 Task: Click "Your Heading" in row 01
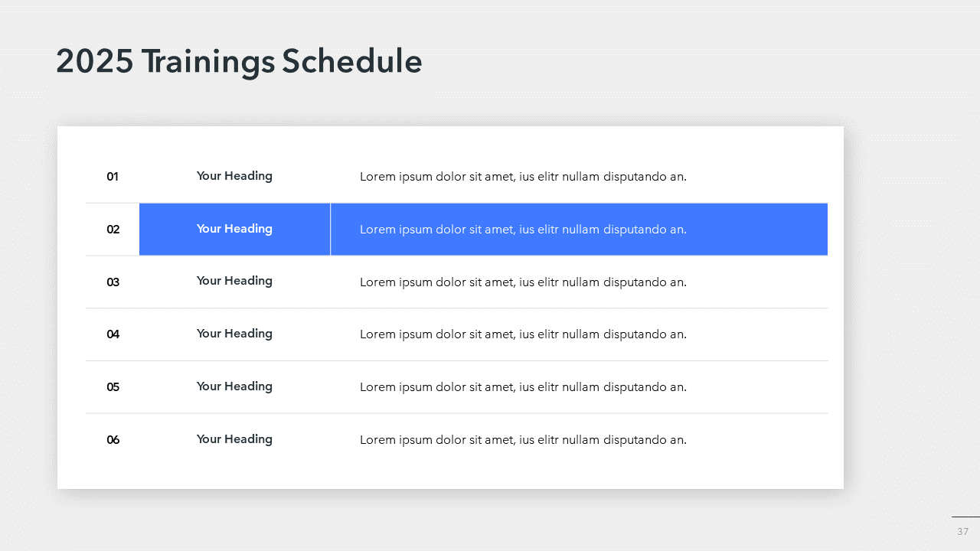click(234, 176)
